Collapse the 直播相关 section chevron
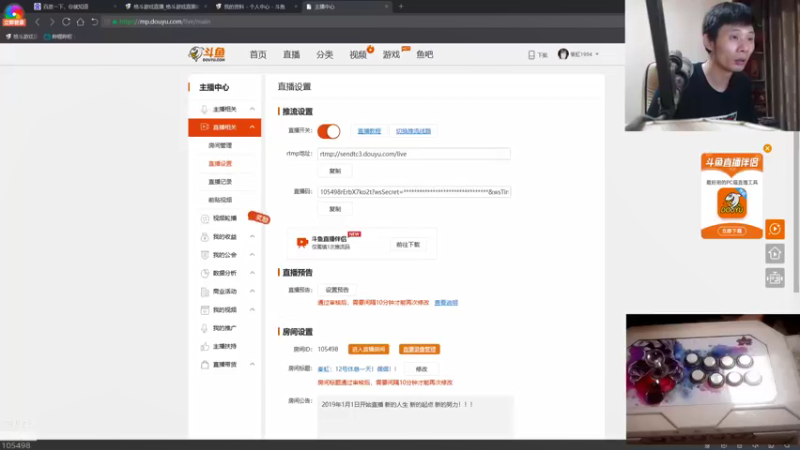Image resolution: width=800 pixels, height=450 pixels. click(252, 127)
